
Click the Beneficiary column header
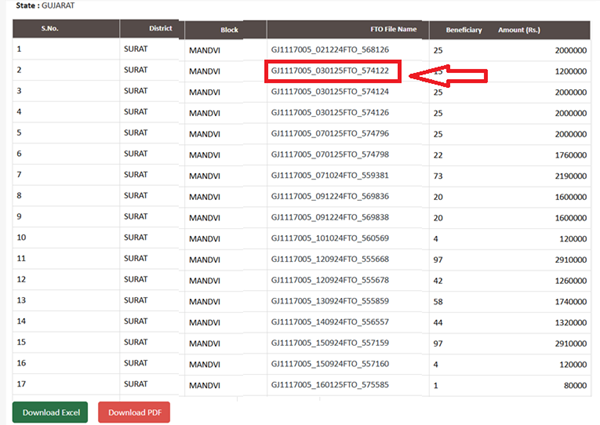(464, 30)
